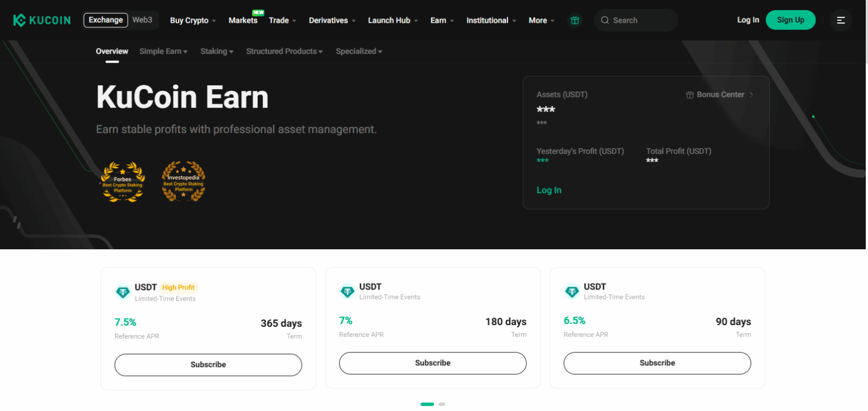The height and width of the screenshot is (411, 868).
Task: Click the Forbes Best Crypto Staking badge
Action: pos(123,181)
